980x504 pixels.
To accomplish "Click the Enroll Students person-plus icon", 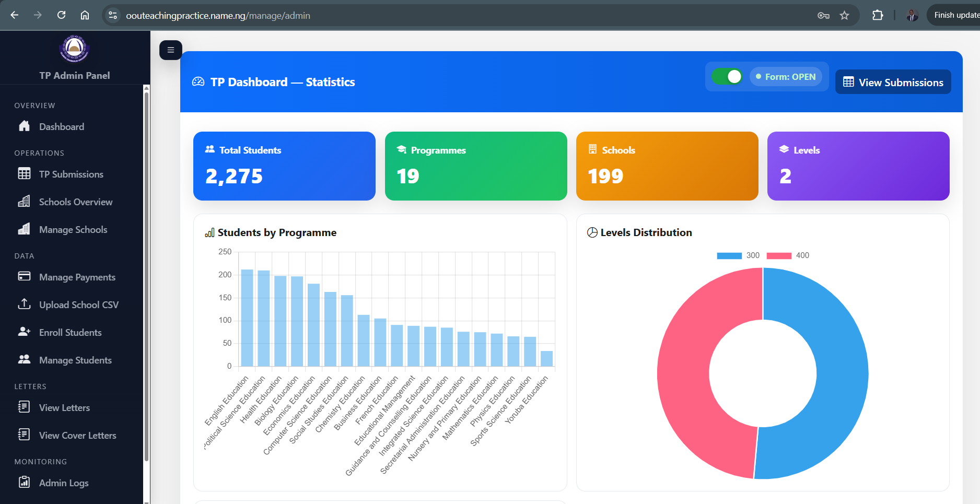I will tap(24, 332).
